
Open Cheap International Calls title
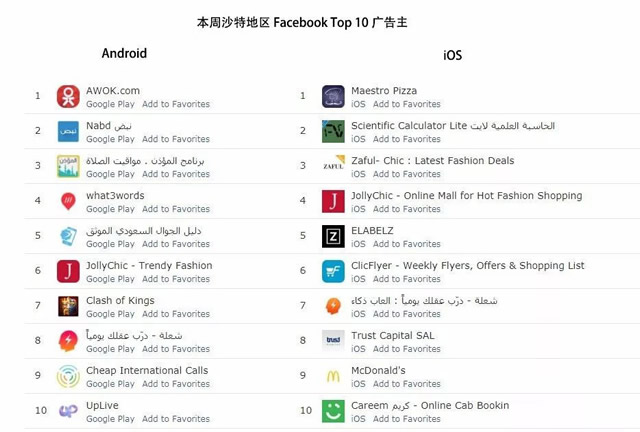coord(147,370)
